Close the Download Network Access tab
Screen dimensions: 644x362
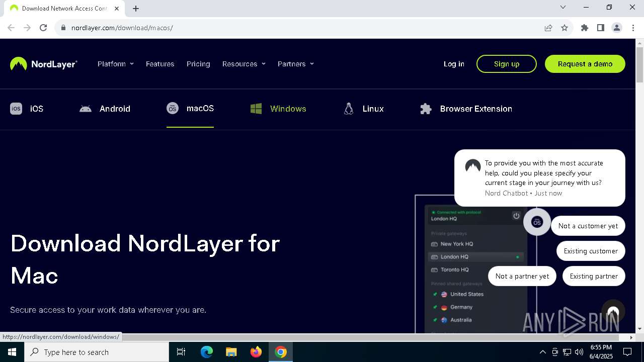(117, 8)
